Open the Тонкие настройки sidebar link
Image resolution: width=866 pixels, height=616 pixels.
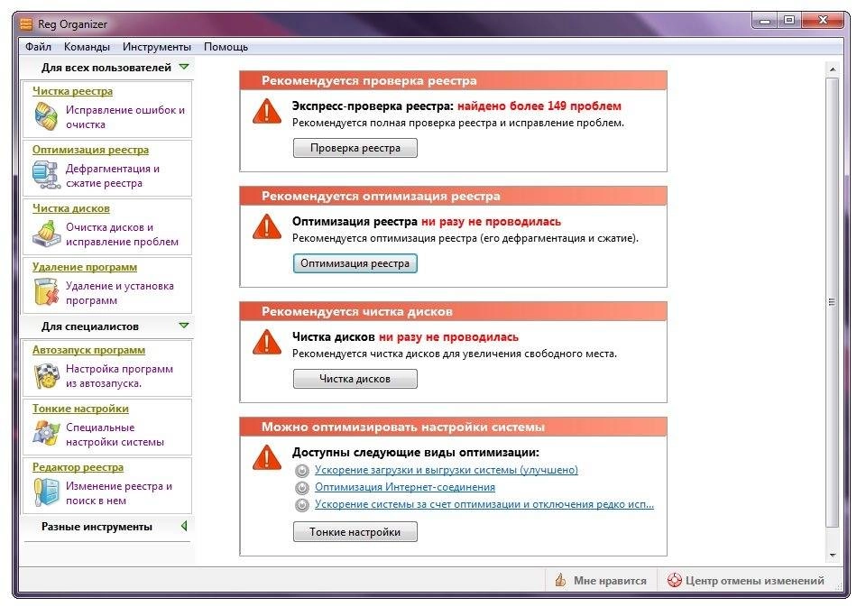click(80, 409)
